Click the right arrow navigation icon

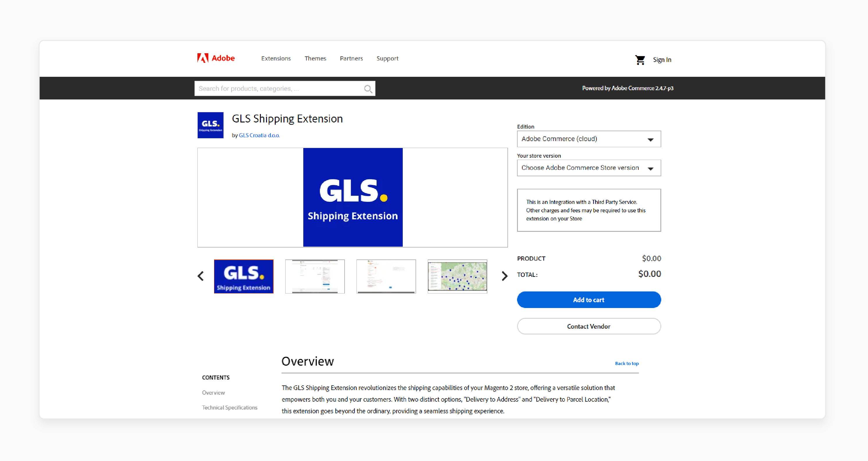point(504,276)
